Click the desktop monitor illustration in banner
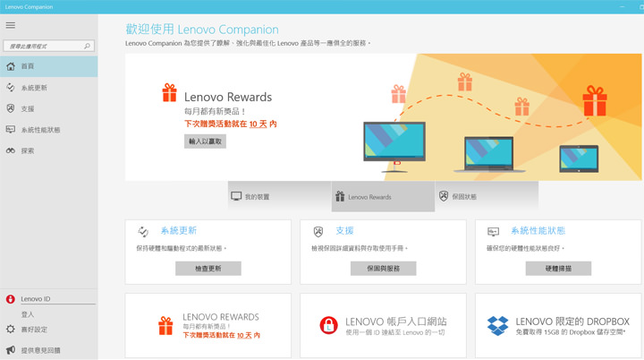The image size is (644, 360). [394, 147]
